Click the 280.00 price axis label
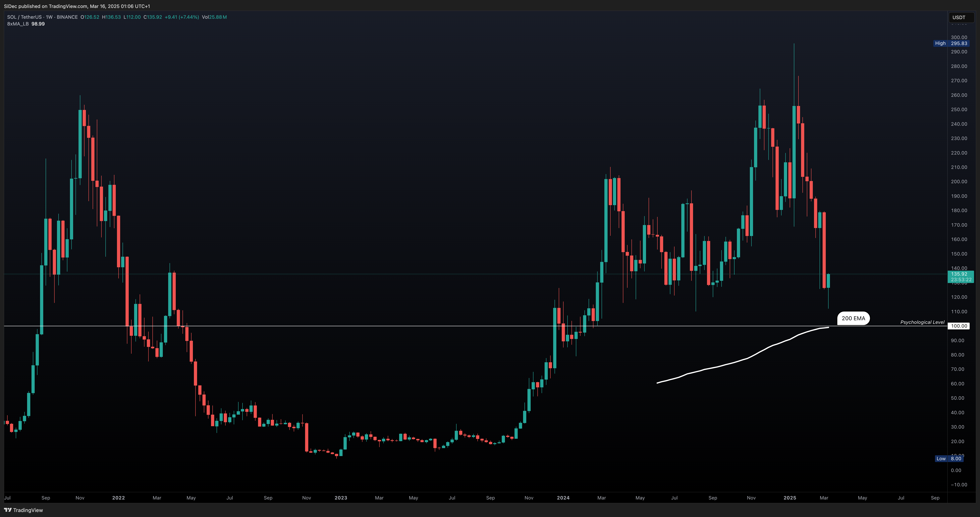This screenshot has height=517, width=980. pyautogui.click(x=959, y=66)
